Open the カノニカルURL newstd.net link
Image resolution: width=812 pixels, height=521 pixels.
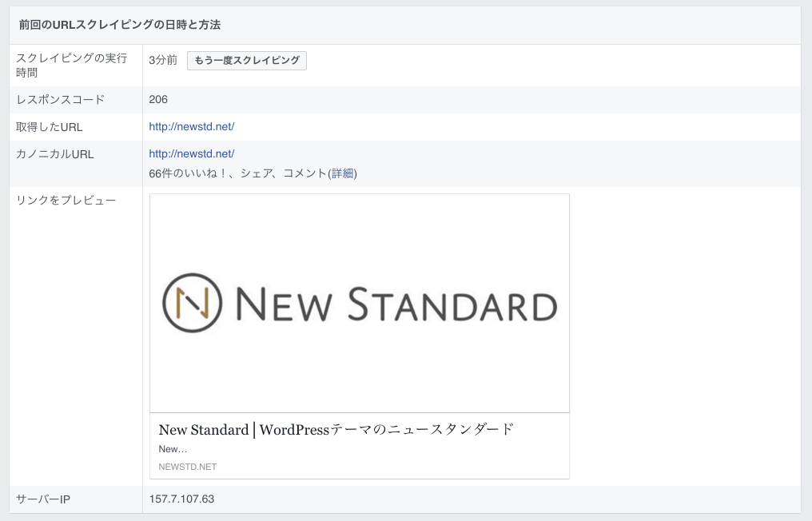pyautogui.click(x=191, y=154)
